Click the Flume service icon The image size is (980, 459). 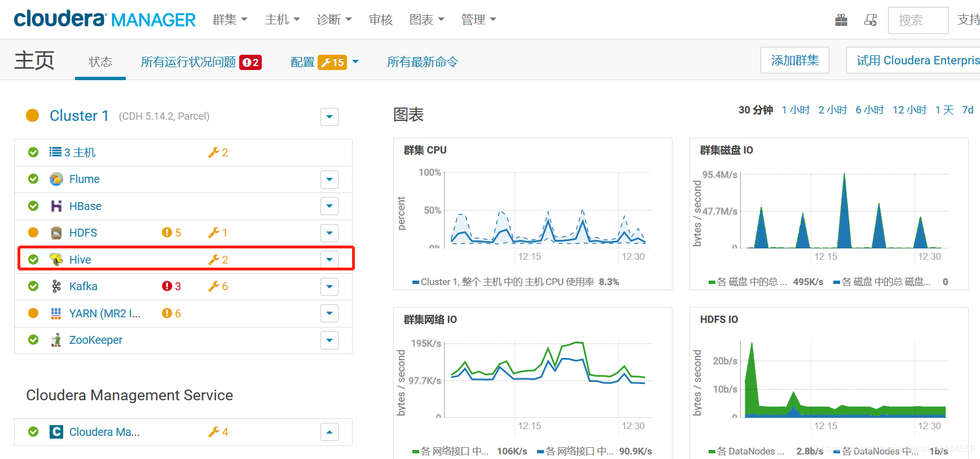tap(56, 179)
